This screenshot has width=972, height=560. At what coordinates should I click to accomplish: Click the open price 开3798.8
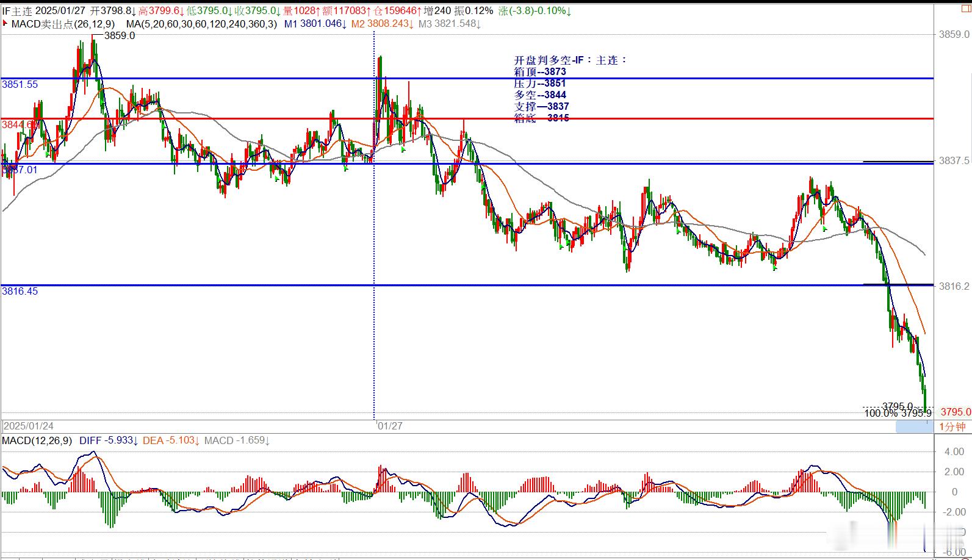point(112,11)
